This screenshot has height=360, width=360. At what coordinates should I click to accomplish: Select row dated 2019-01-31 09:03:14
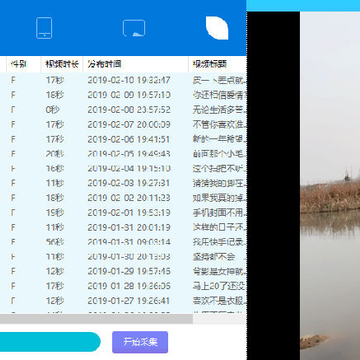pos(123,242)
